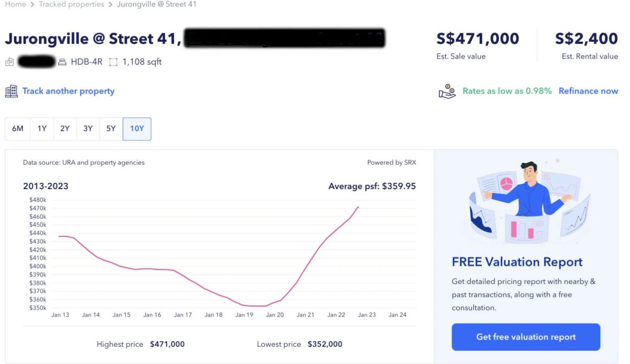Show the 3Y price history
Image resolution: width=630 pixels, height=364 pixels.
coord(88,129)
